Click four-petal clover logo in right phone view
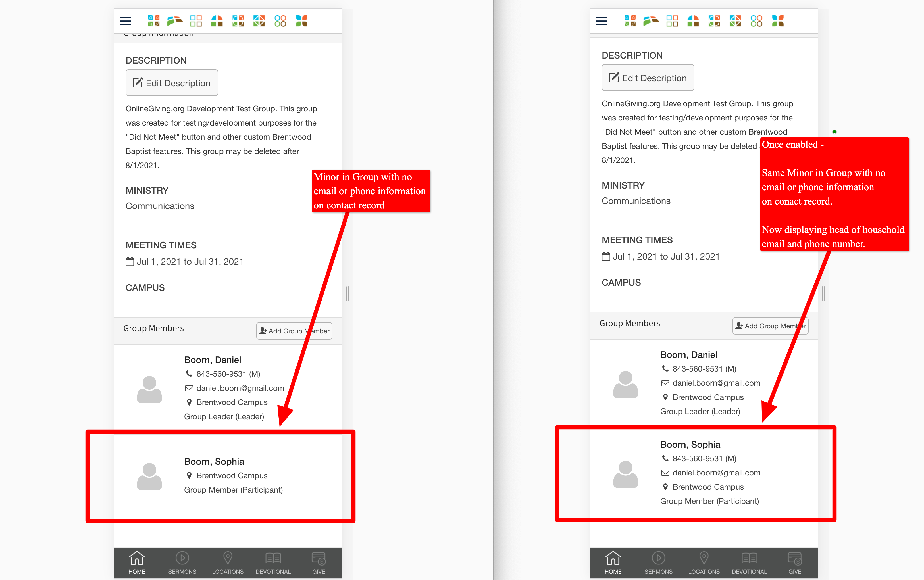Viewport: 924px width, 580px height. 778,21
